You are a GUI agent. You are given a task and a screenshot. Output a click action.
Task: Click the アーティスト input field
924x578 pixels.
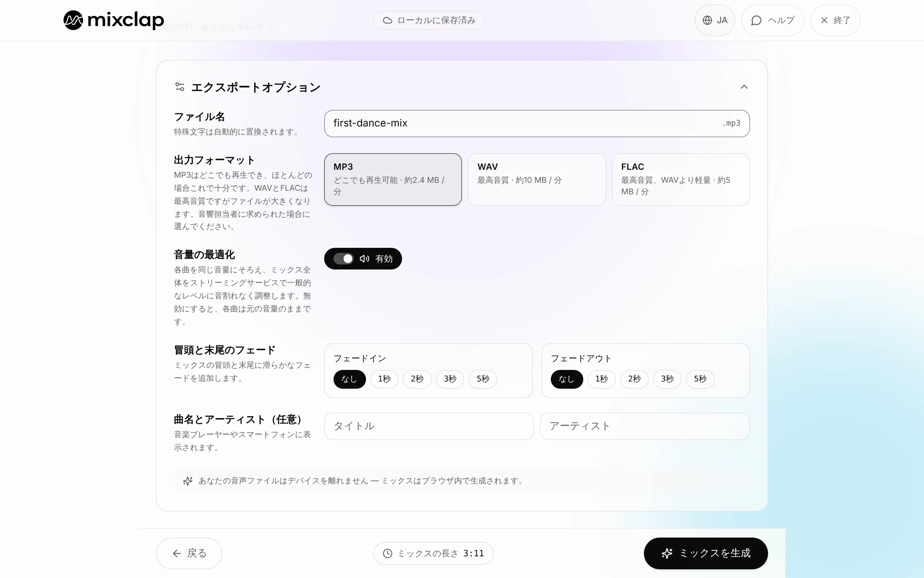tap(645, 426)
